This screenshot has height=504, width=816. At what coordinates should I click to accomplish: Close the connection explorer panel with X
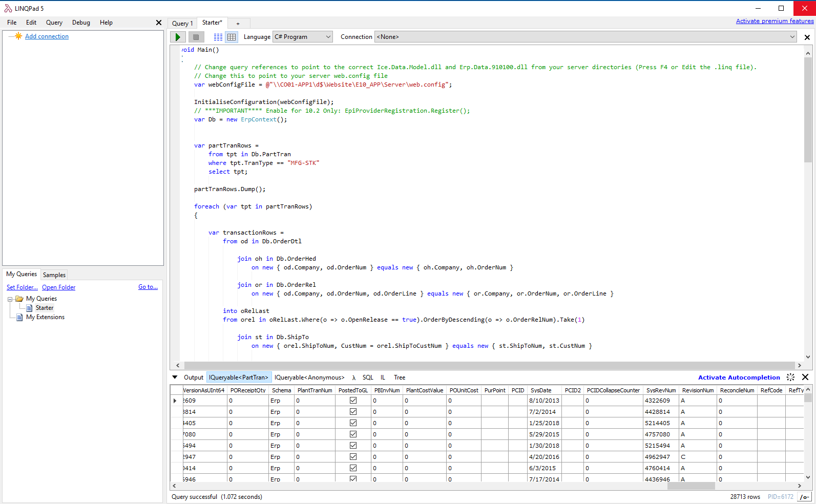[159, 23]
